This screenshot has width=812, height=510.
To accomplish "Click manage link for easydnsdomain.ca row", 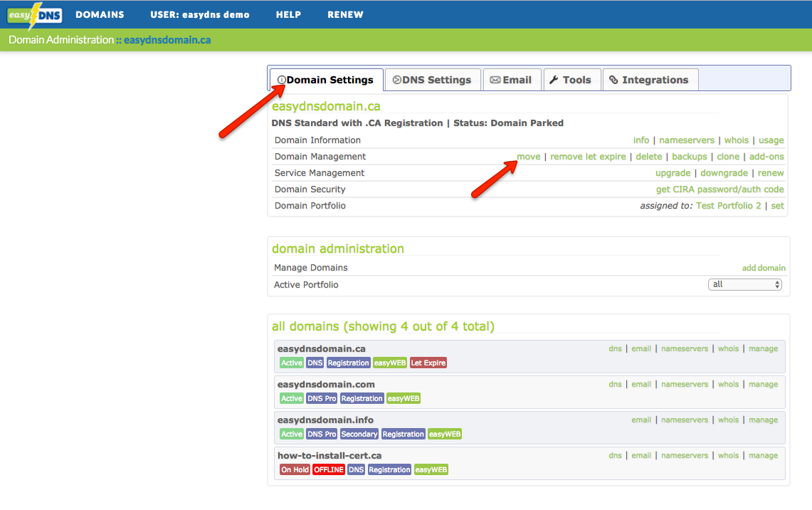I will [x=764, y=349].
